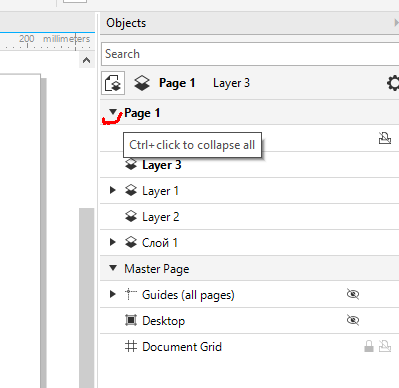The image size is (399, 388).
Task: Select the Layer 1 row
Action: point(249,191)
